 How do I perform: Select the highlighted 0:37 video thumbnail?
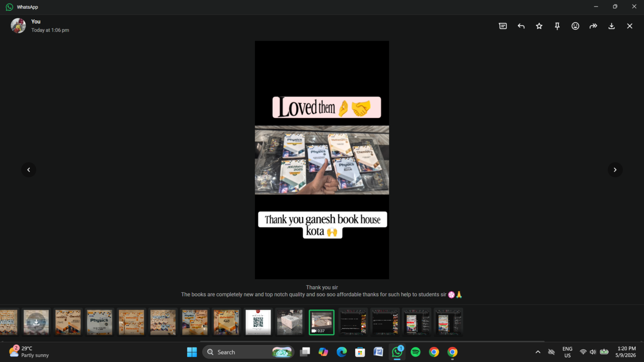click(x=322, y=322)
